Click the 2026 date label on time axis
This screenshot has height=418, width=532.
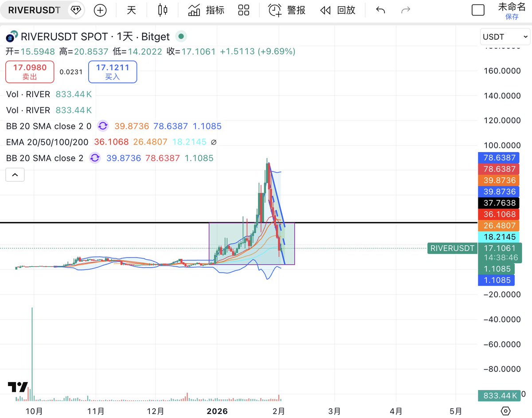pos(217,410)
